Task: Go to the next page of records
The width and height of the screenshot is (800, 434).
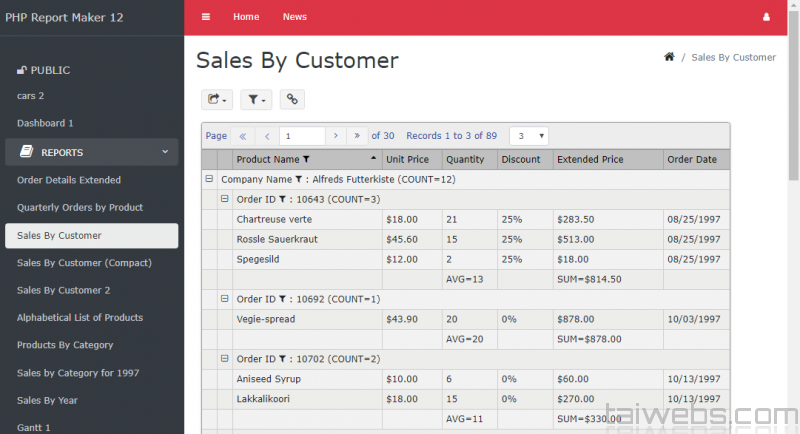Action: [335, 136]
